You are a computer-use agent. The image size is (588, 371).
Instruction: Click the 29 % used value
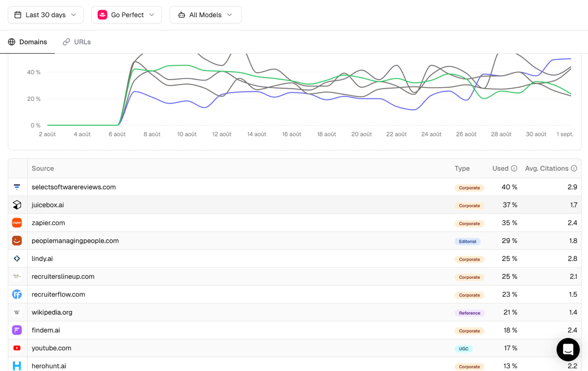pyautogui.click(x=510, y=240)
